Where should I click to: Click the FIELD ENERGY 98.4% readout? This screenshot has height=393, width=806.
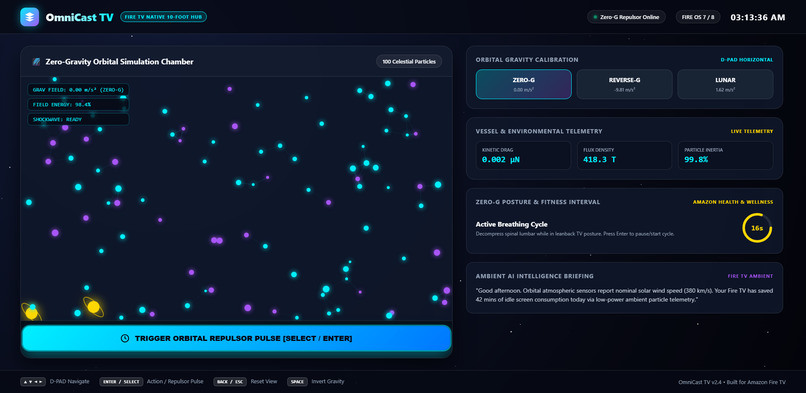pos(78,104)
